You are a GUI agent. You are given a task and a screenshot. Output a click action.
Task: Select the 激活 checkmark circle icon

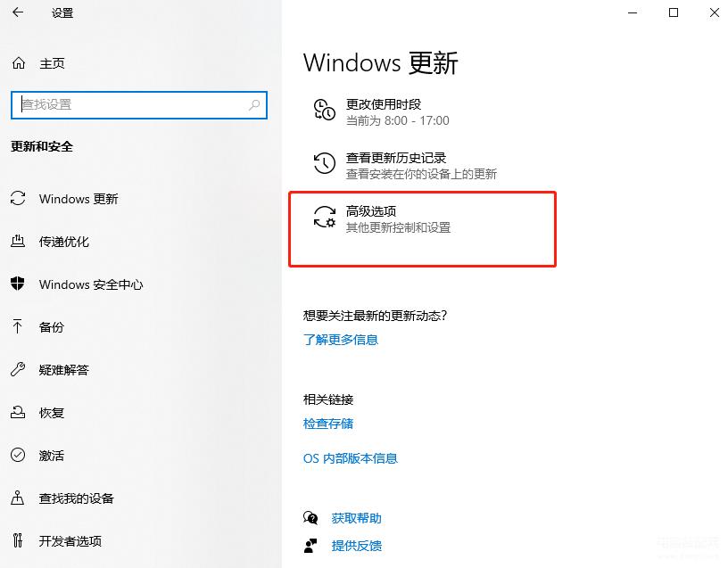18,455
